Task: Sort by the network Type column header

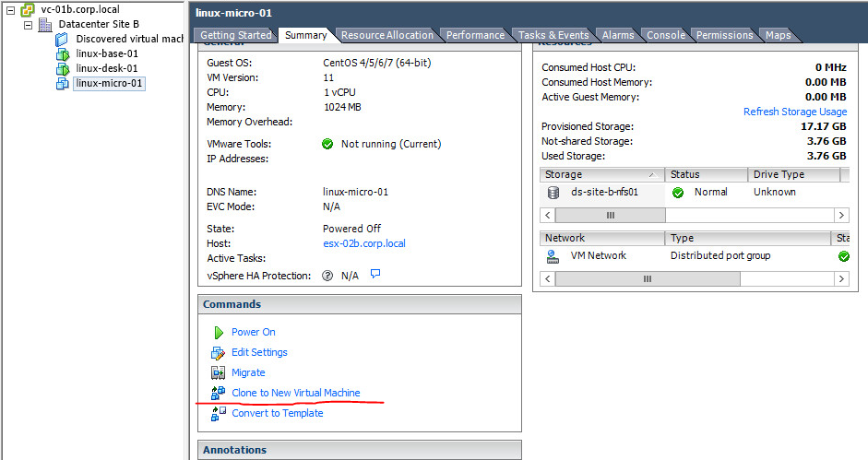Action: tap(747, 238)
